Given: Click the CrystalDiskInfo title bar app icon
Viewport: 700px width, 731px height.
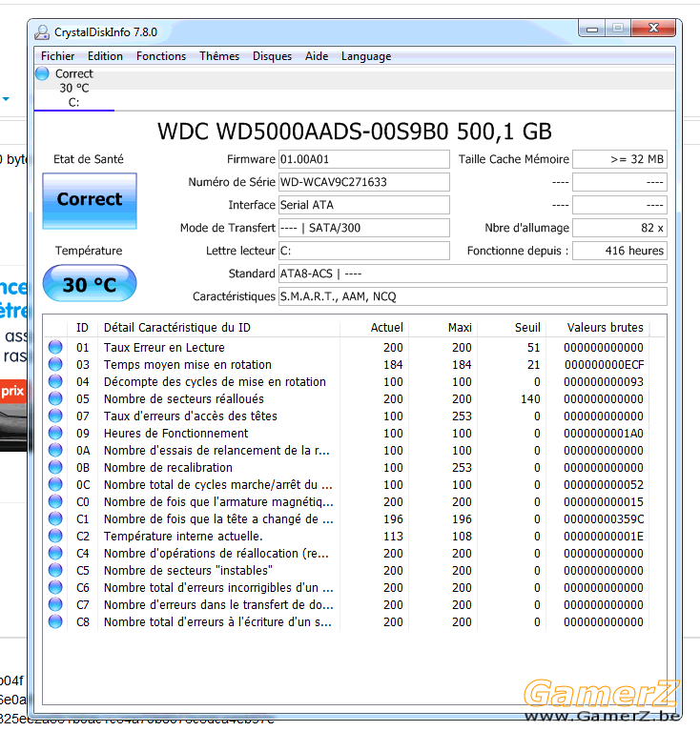Looking at the screenshot, I should pyautogui.click(x=42, y=32).
